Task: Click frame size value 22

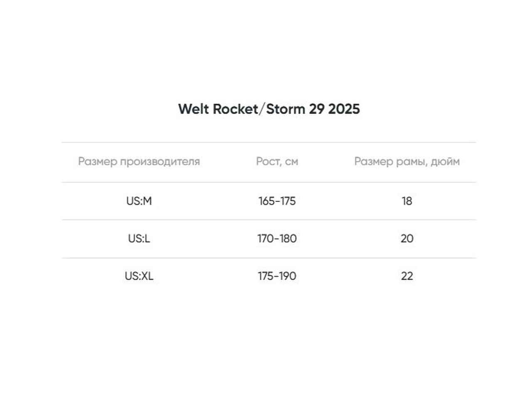Action: click(x=407, y=276)
